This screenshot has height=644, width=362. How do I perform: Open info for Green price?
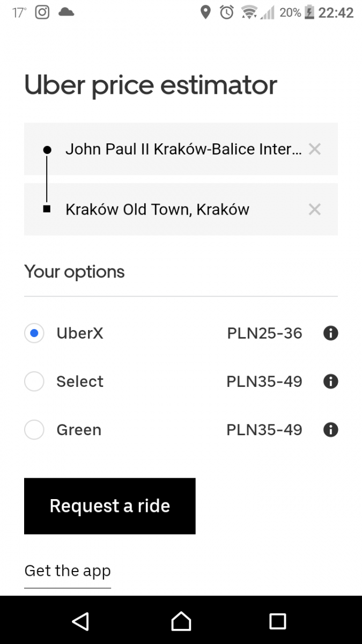(330, 430)
